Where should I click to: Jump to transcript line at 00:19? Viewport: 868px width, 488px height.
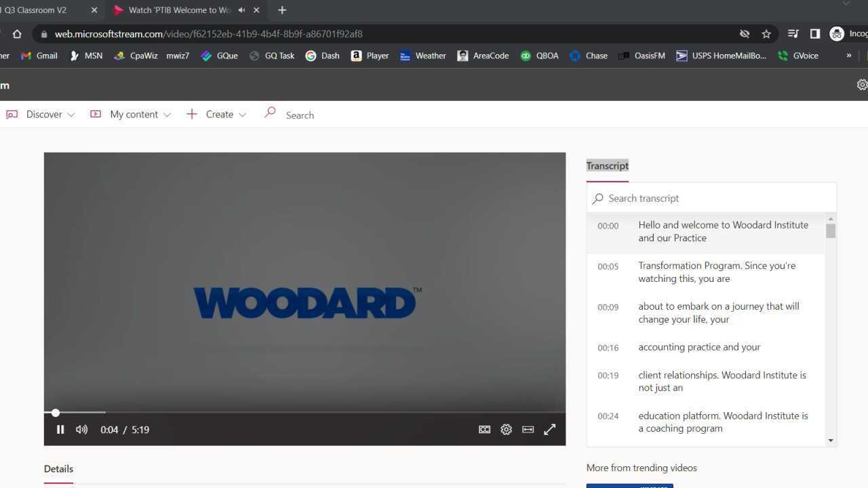coord(722,381)
